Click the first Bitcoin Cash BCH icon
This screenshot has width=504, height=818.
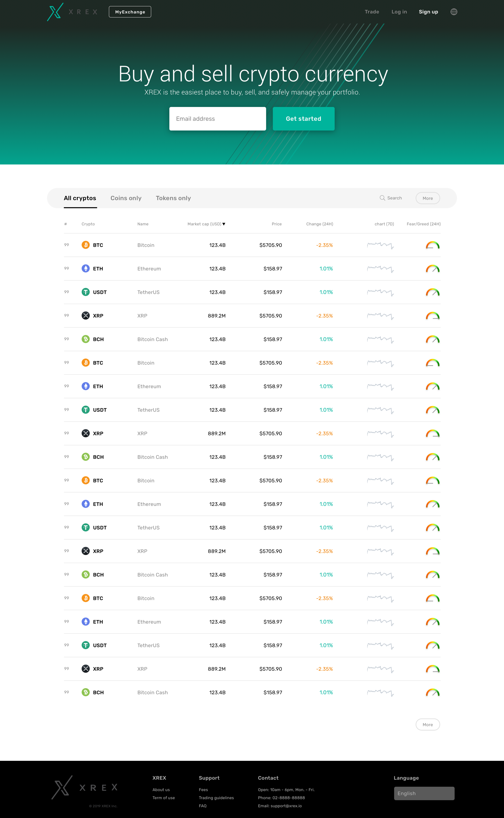(x=86, y=339)
